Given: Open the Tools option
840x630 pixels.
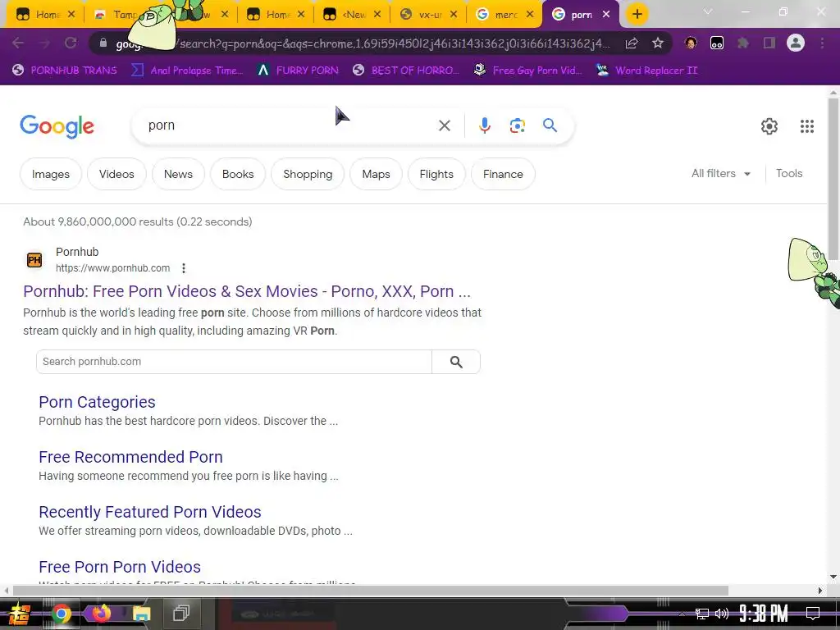Looking at the screenshot, I should (x=789, y=174).
